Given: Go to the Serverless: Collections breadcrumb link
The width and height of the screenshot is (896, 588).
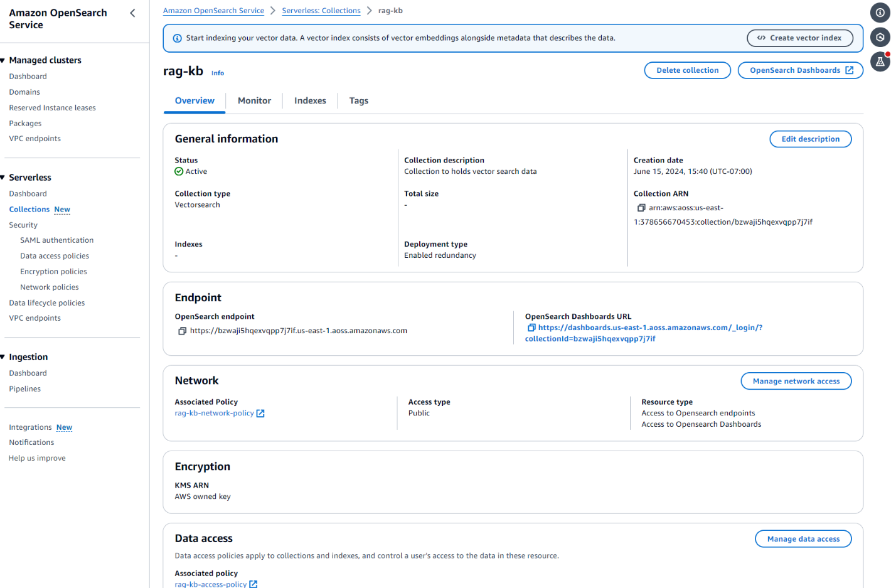Looking at the screenshot, I should pos(321,11).
